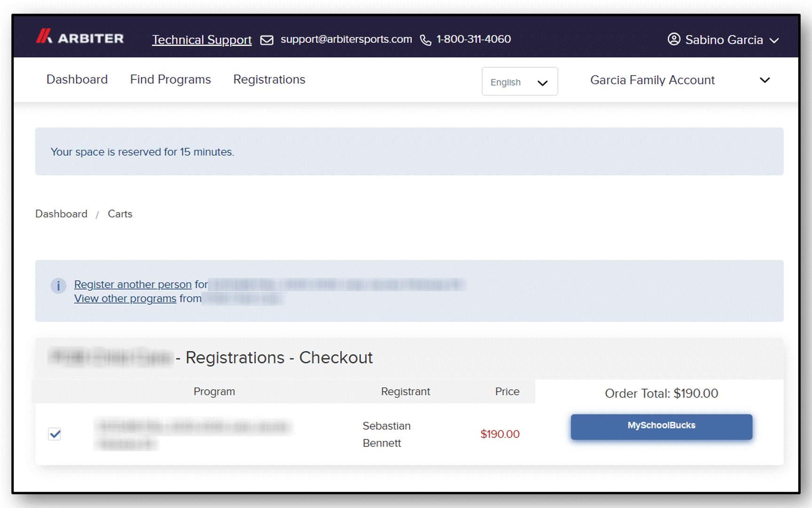Click the user profile avatar icon
Image resolution: width=812 pixels, height=508 pixels.
tap(674, 39)
